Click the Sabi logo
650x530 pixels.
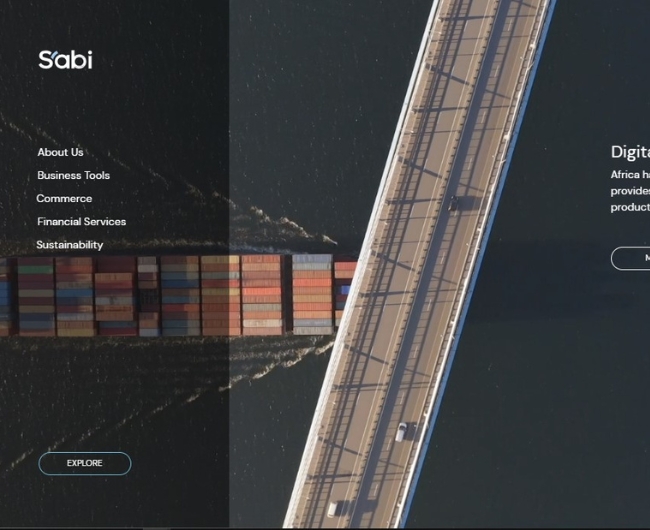pyautogui.click(x=65, y=60)
